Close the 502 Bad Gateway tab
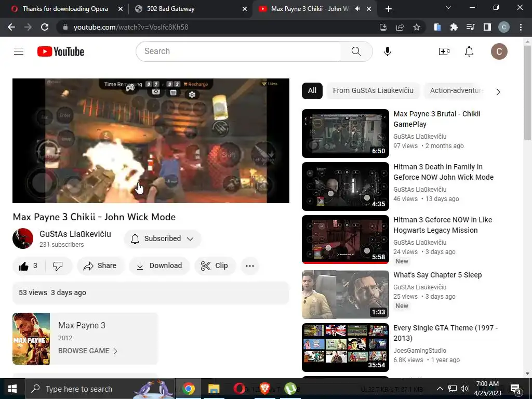This screenshot has height=399, width=532. [x=244, y=9]
